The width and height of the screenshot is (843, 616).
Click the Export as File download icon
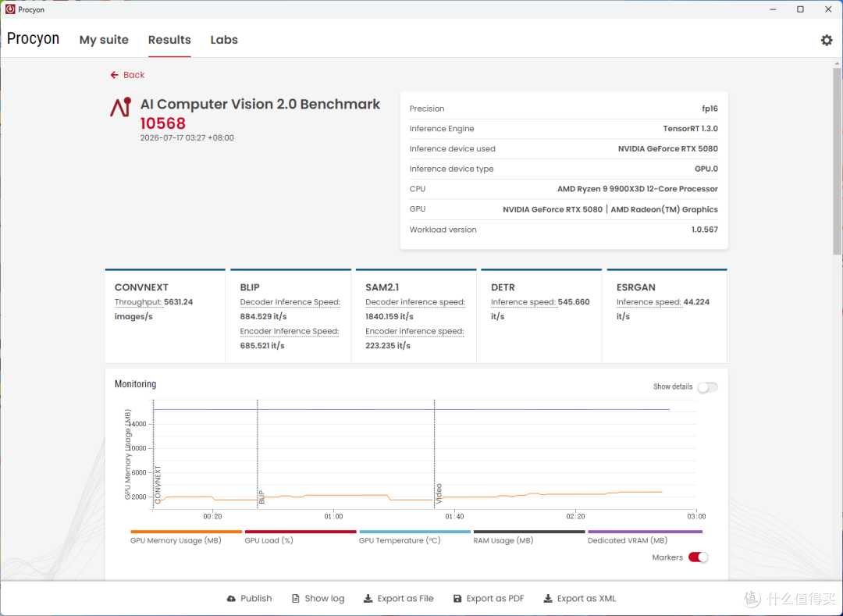368,598
